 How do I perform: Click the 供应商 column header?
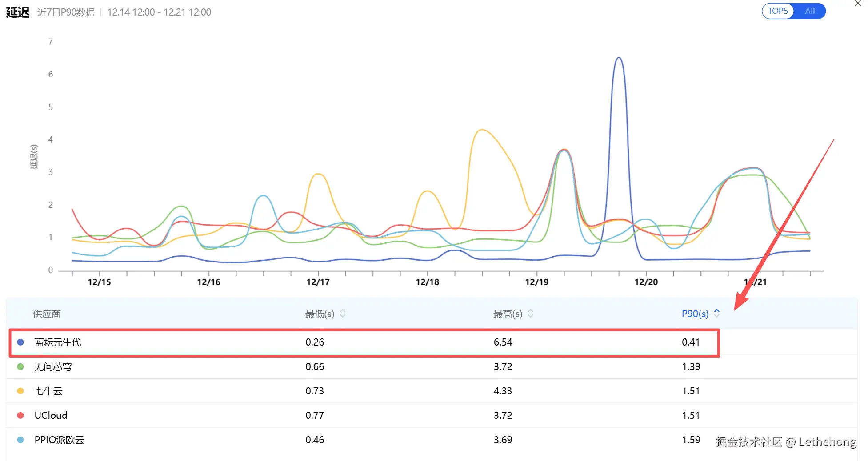pyautogui.click(x=47, y=314)
